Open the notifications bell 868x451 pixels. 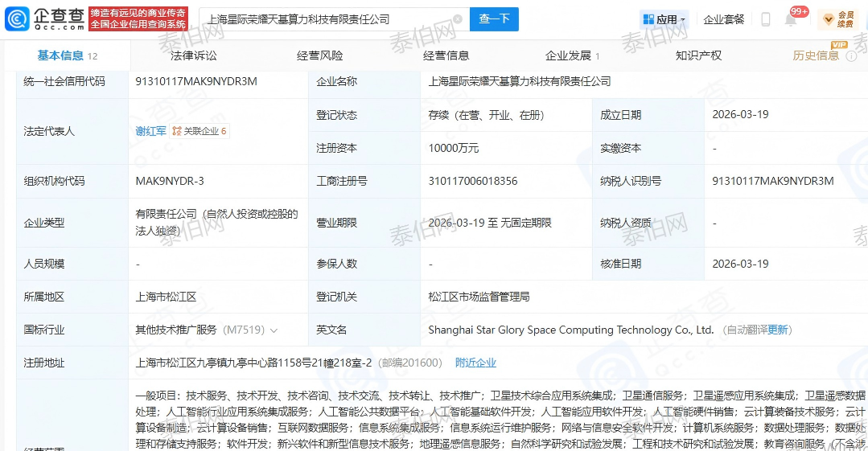(x=791, y=20)
